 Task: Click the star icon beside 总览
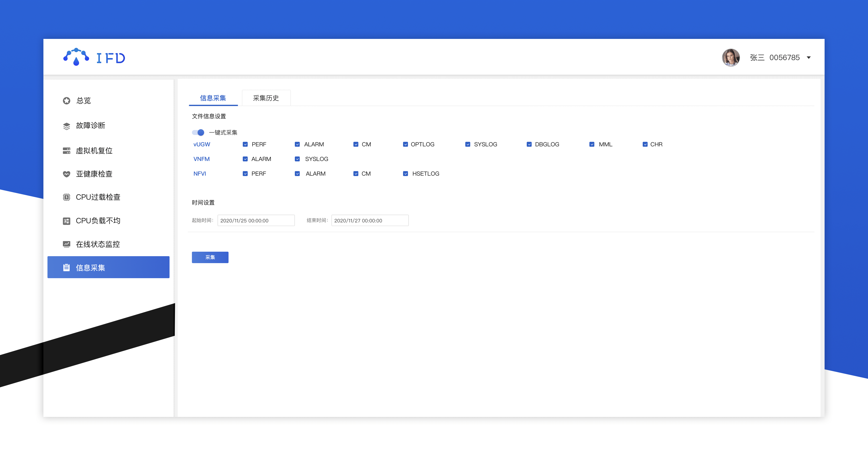pos(66,100)
